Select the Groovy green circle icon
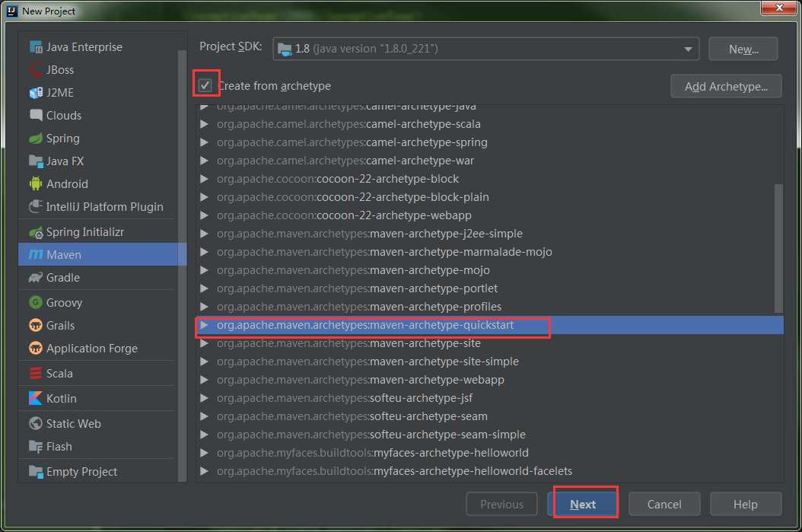Image resolution: width=802 pixels, height=532 pixels. (x=36, y=302)
